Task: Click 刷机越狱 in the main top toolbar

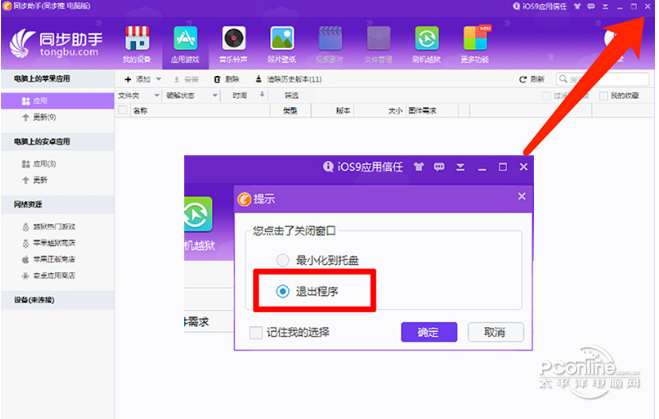Action: [x=427, y=44]
